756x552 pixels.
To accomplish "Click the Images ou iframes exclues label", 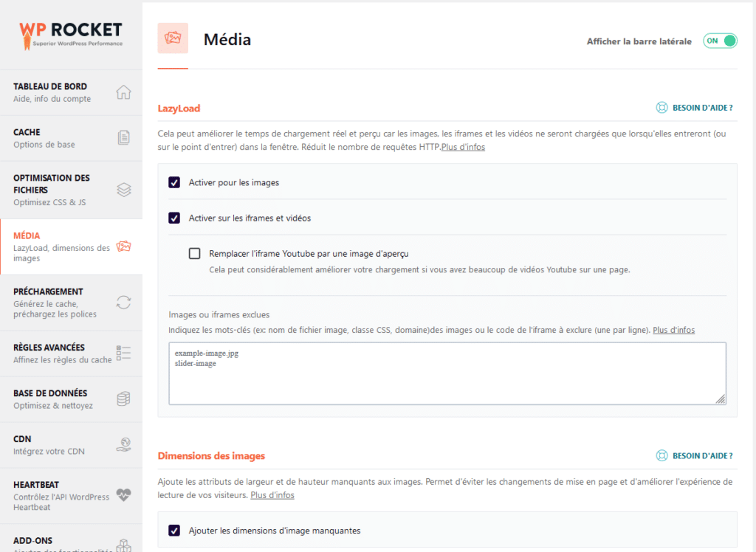I will (x=219, y=315).
